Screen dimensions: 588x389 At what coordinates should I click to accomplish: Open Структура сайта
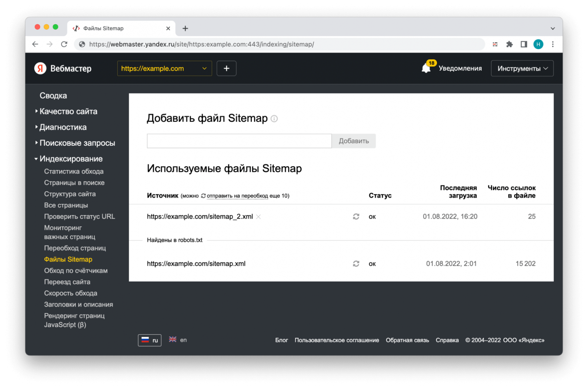click(x=70, y=194)
